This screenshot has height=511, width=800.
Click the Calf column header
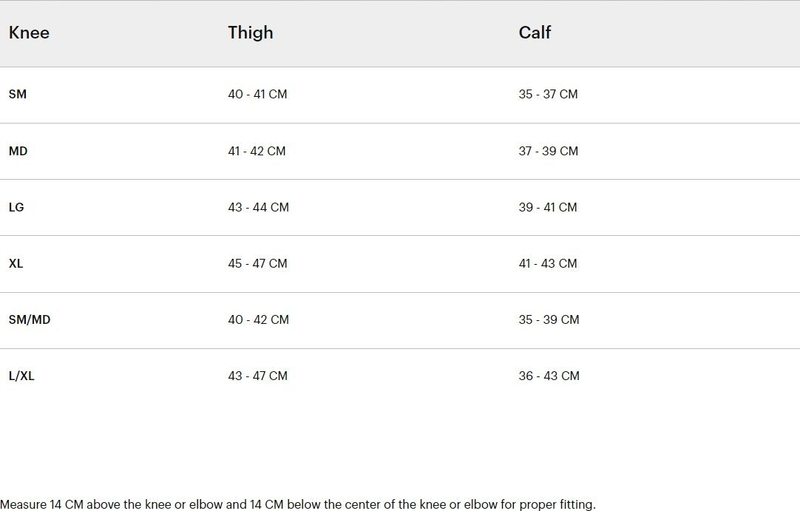(535, 33)
